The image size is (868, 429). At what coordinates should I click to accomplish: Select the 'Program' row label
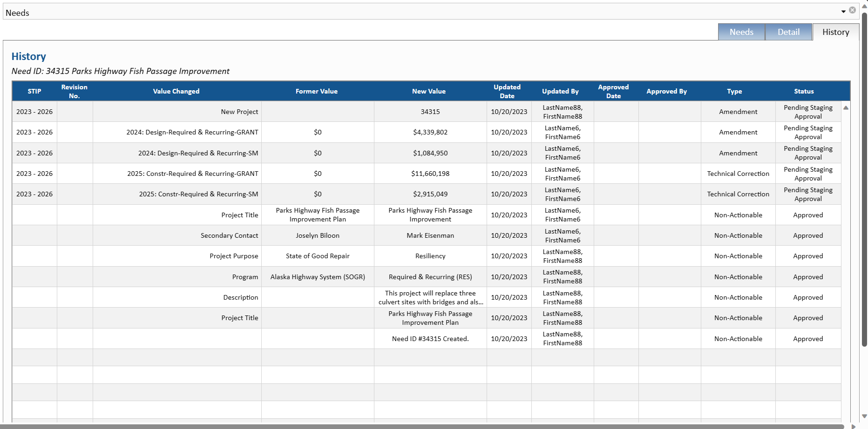pyautogui.click(x=177, y=277)
